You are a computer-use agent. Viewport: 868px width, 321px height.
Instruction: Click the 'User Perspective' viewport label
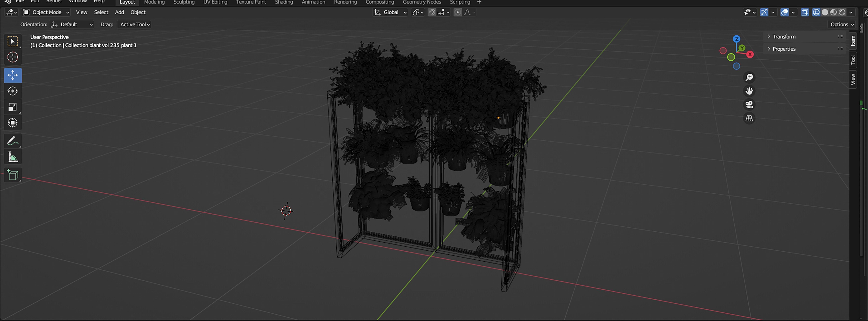click(50, 37)
